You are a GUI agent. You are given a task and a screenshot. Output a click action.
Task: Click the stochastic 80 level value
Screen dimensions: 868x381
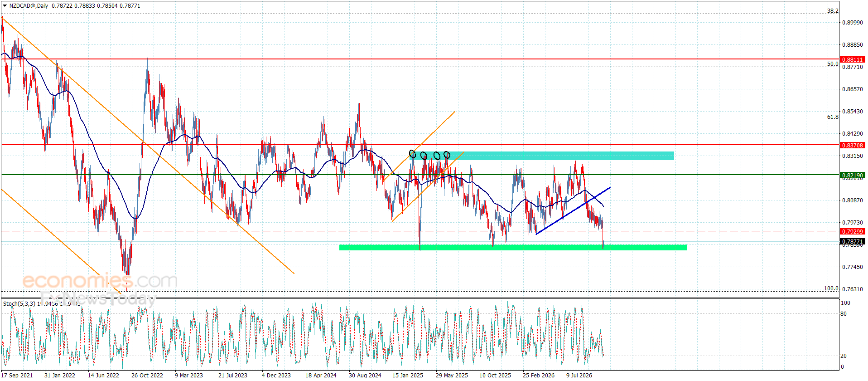click(844, 314)
